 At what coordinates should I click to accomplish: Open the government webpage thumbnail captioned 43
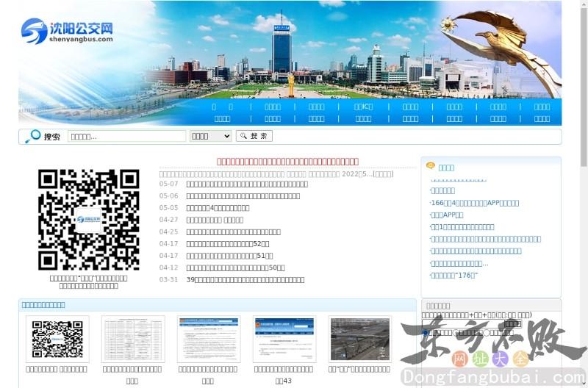point(284,339)
